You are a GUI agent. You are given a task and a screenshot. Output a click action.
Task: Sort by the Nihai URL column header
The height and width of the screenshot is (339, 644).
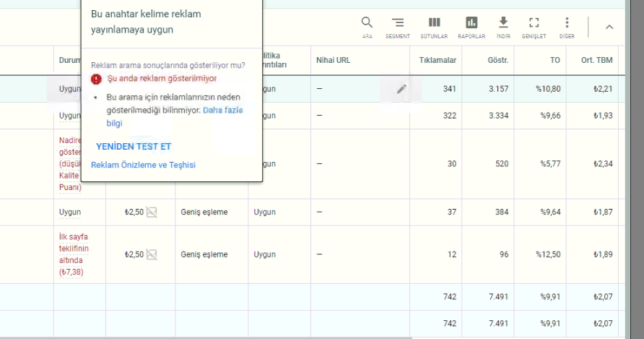point(333,60)
